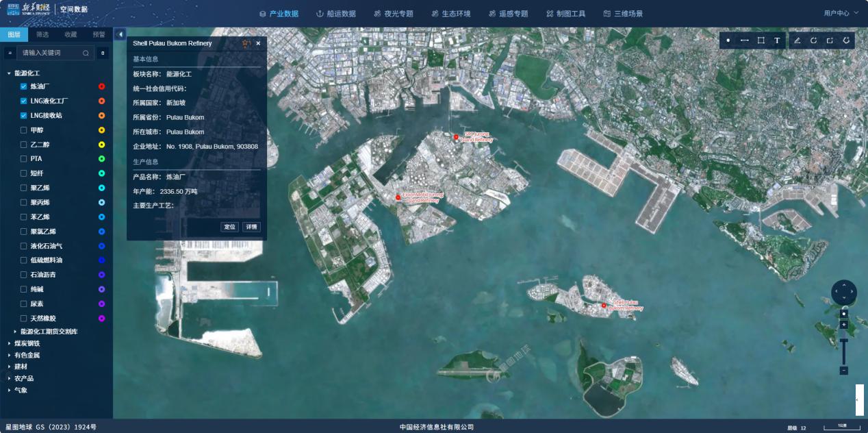Click the square export tool icon
The width and height of the screenshot is (868, 433).
coord(830,40)
